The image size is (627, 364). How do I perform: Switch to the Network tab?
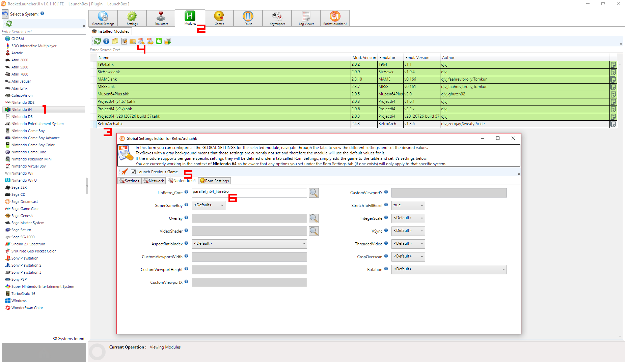click(154, 181)
